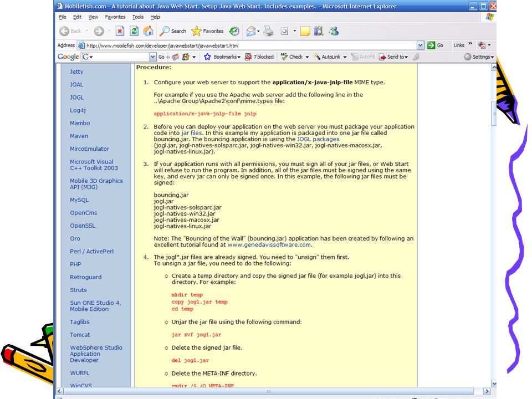Click the Mail envelope icon

pos(250,31)
